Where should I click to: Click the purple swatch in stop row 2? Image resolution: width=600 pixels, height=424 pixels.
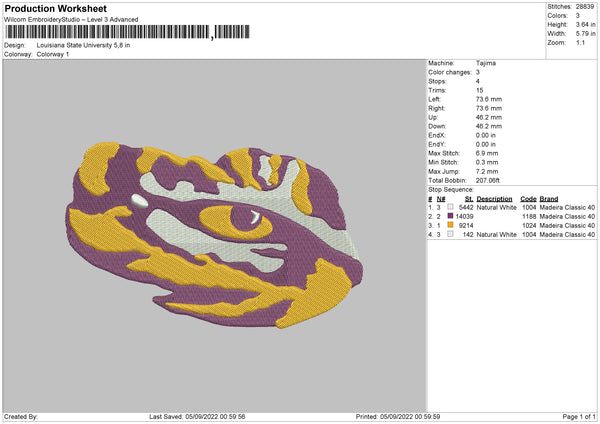pyautogui.click(x=450, y=216)
